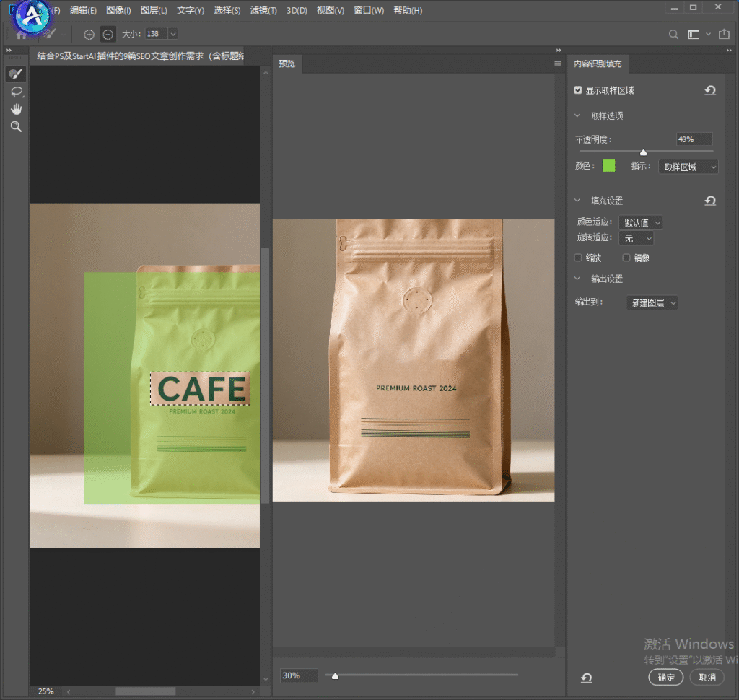
Task: Click the add-to-sampling-area plus icon
Action: point(89,35)
